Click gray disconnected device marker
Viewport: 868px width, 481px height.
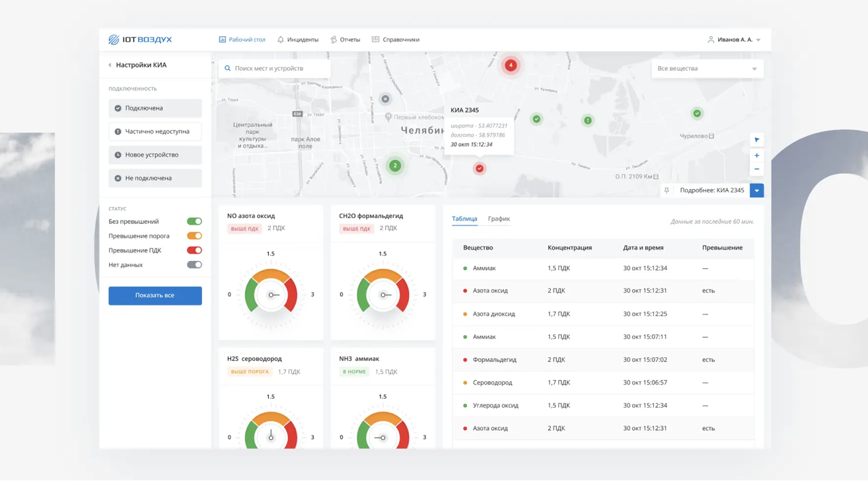pos(385,99)
